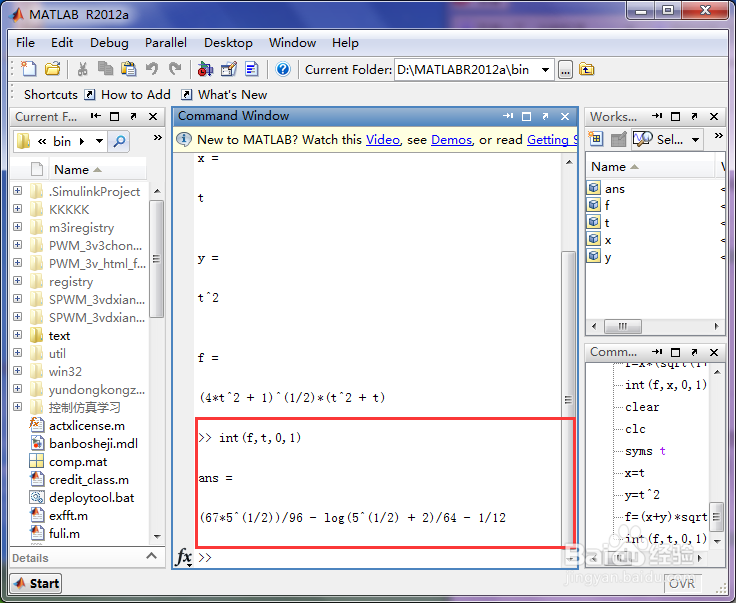Click the Current Folder vertical scrollbar thumb
The height and width of the screenshot is (603, 736).
157,259
